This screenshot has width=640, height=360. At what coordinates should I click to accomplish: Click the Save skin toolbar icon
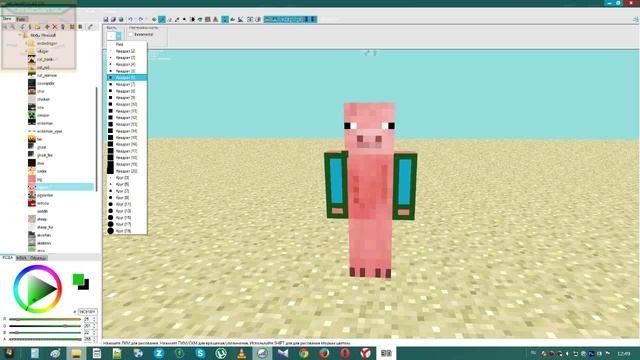106,19
